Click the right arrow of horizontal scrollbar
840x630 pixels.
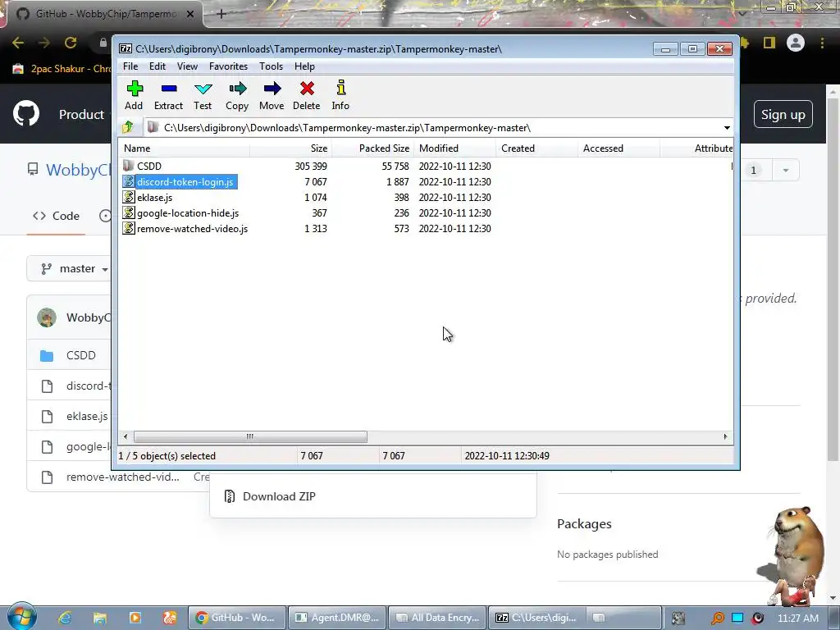725,436
